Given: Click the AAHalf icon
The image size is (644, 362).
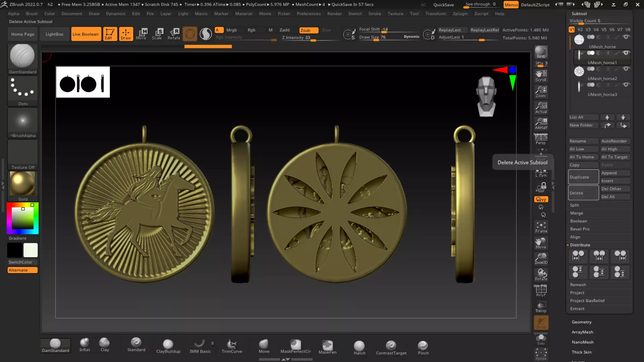Looking at the screenshot, I should tap(541, 123).
